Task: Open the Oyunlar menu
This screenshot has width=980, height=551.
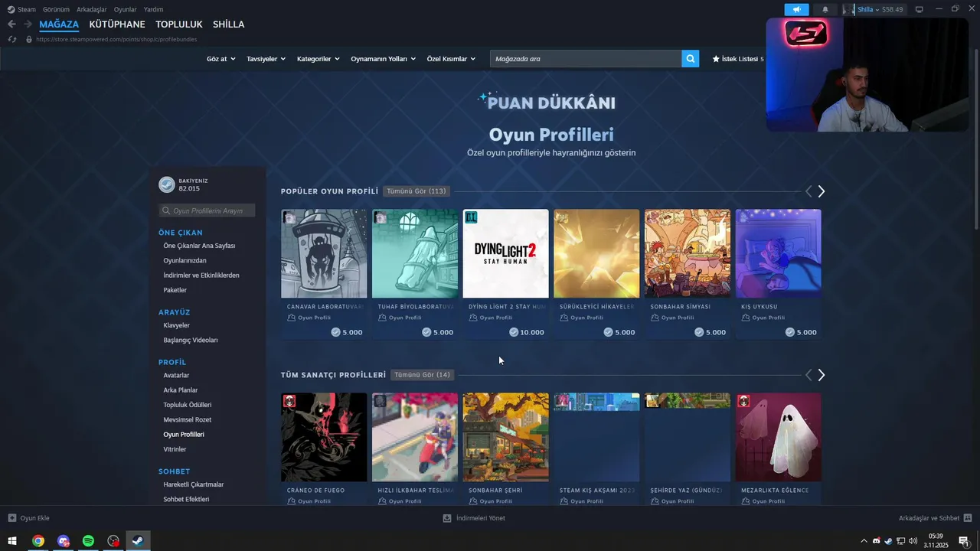Action: pyautogui.click(x=125, y=9)
